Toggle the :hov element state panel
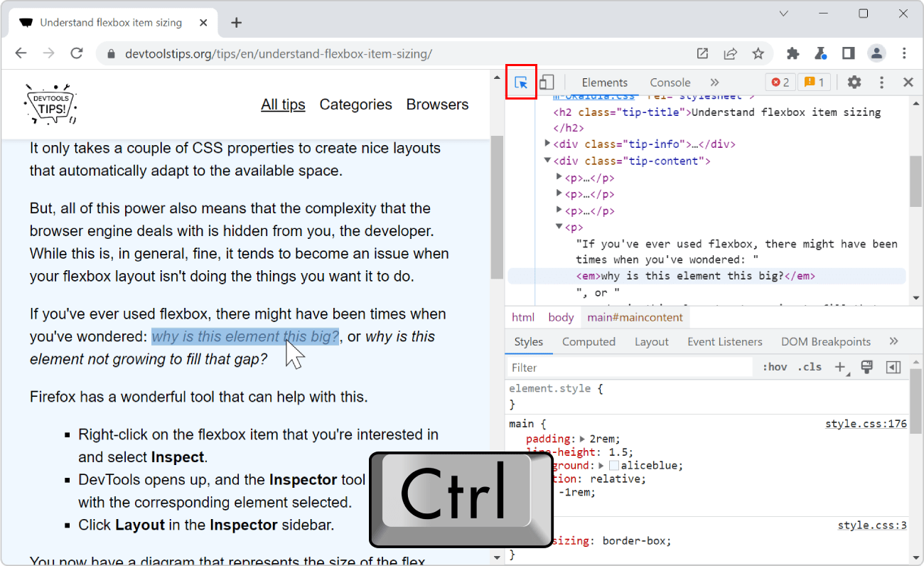The height and width of the screenshot is (566, 924). 775,367
